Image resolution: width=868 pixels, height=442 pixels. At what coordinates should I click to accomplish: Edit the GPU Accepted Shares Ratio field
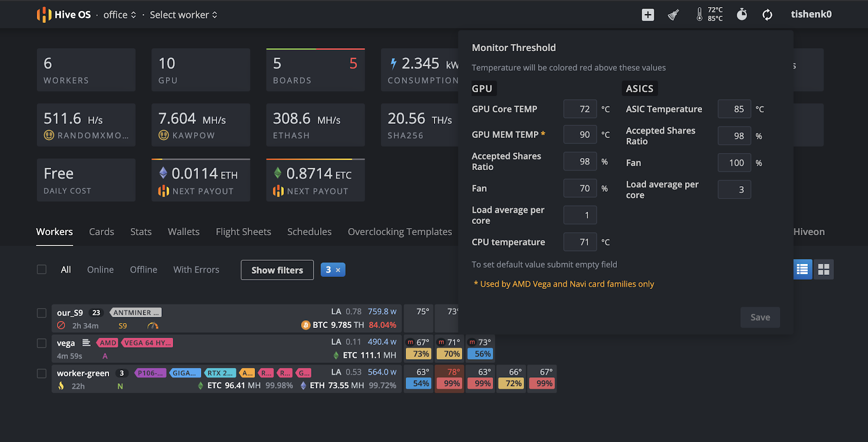pyautogui.click(x=580, y=162)
